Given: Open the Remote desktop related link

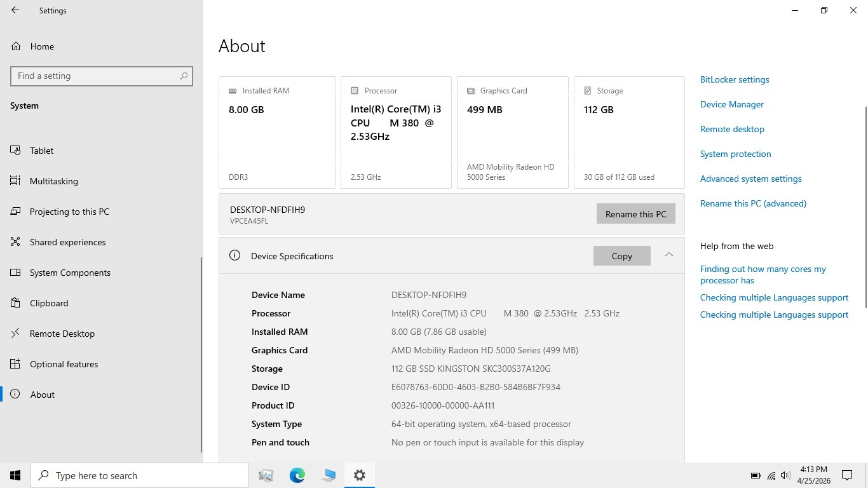Looking at the screenshot, I should (x=732, y=129).
